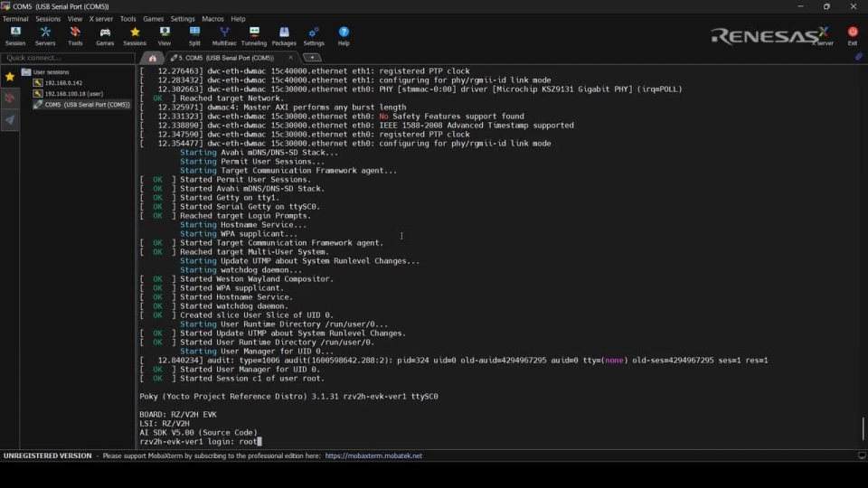The image size is (868, 488).
Task: Click the 'BOARD: RZ/V2H EVK' line
Action: pyautogui.click(x=178, y=415)
